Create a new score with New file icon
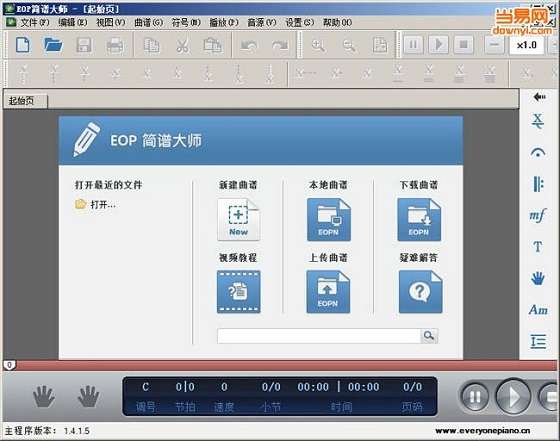Image resolution: width=560 pixels, height=441 pixels. pyautogui.click(x=23, y=45)
